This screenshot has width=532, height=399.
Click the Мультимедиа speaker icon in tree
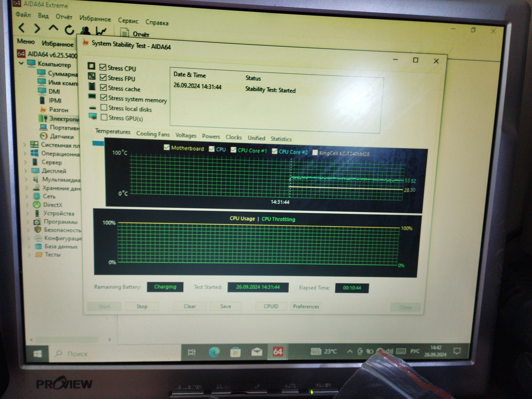click(x=36, y=179)
